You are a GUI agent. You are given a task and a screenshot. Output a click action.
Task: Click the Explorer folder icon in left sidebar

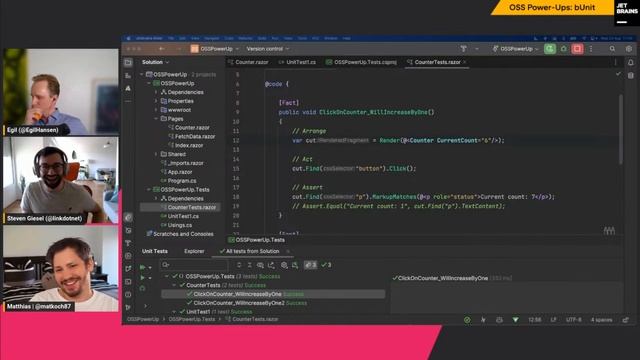pyautogui.click(x=128, y=62)
